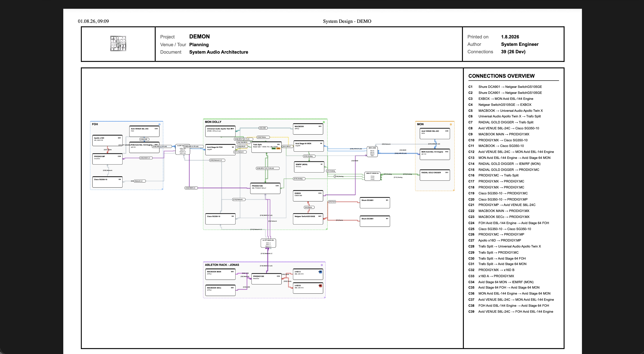The width and height of the screenshot is (644, 354).
Task: Click the [C30] SPLIT connection label
Action: coord(242,146)
